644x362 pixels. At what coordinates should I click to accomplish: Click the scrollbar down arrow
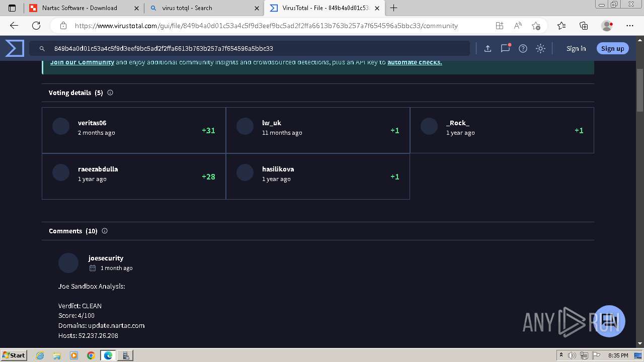pos(640,343)
